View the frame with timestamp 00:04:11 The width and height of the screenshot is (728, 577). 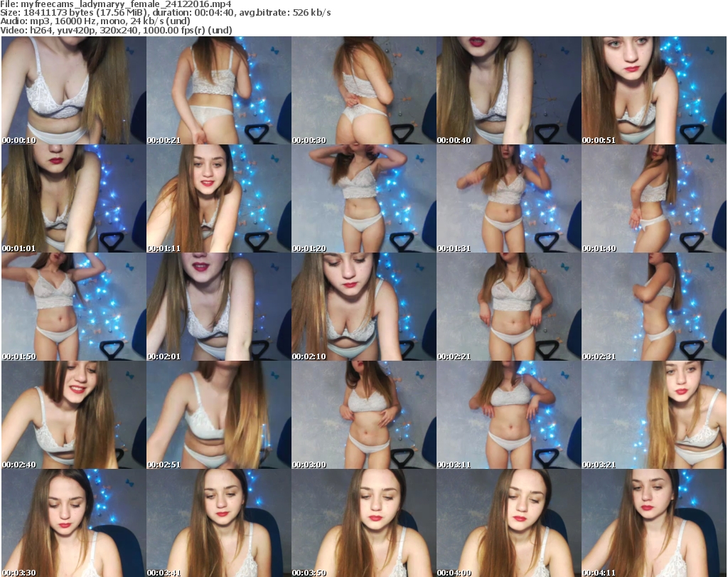tap(654, 523)
